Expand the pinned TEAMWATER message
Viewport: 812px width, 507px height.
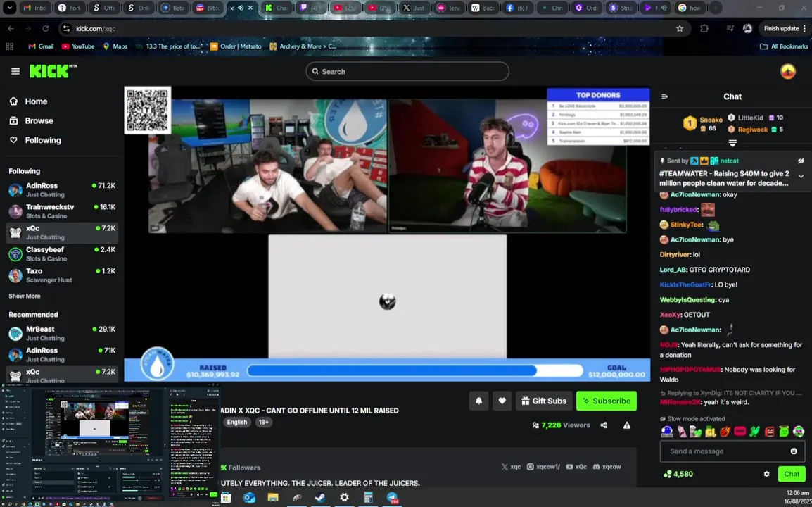click(801, 176)
